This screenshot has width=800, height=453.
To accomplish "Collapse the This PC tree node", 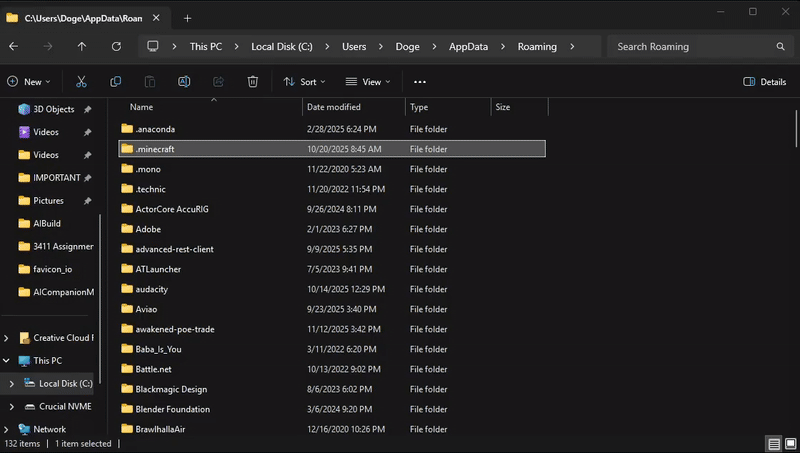I will coord(6,361).
